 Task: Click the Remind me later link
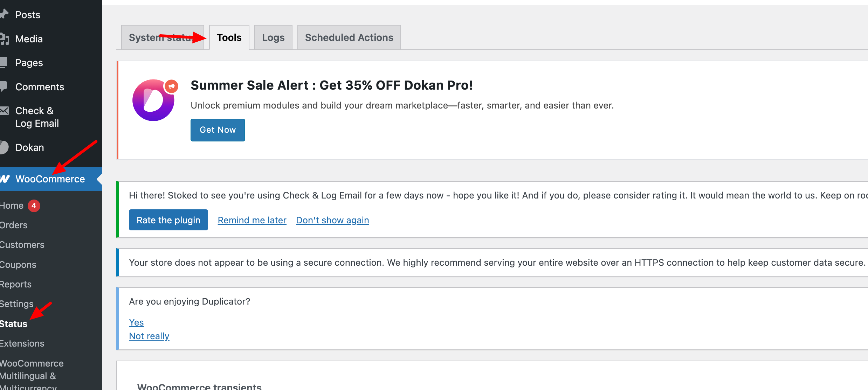click(252, 220)
